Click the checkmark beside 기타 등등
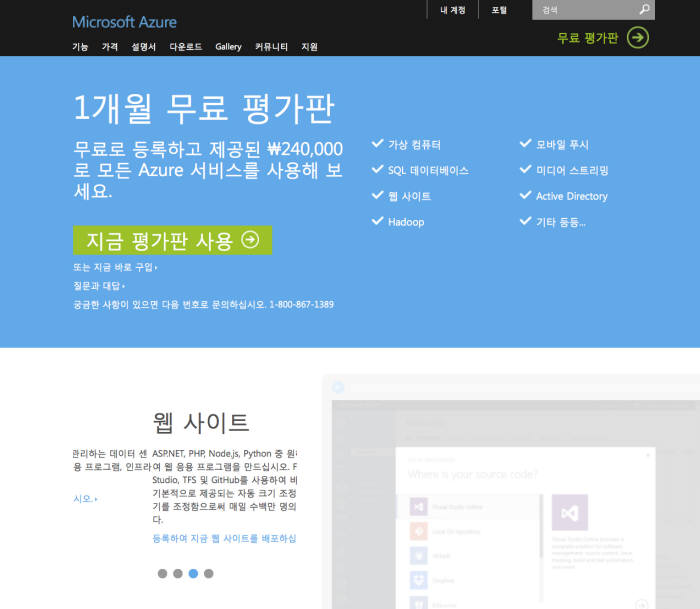700x609 pixels. [x=526, y=221]
